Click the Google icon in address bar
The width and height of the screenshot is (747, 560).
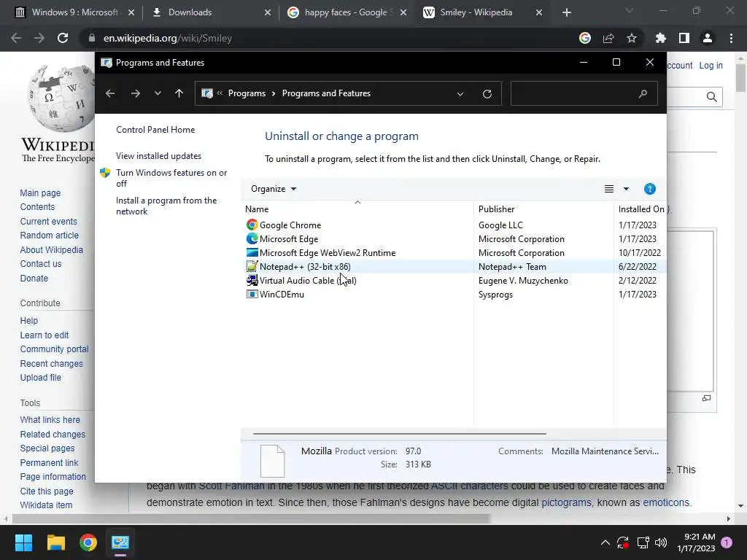(x=585, y=38)
